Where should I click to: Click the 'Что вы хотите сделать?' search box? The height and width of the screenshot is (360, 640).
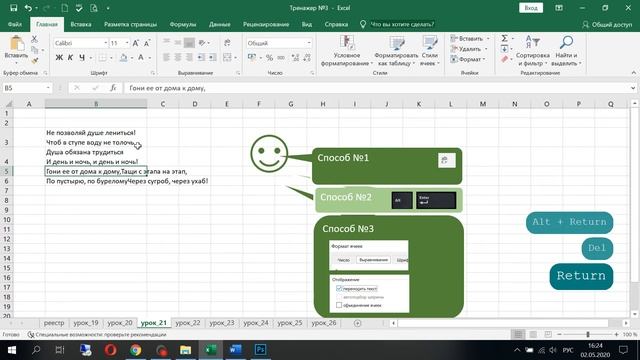click(402, 24)
